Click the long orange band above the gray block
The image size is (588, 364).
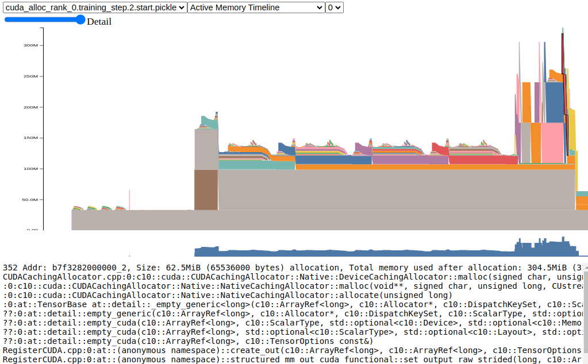coord(431,167)
